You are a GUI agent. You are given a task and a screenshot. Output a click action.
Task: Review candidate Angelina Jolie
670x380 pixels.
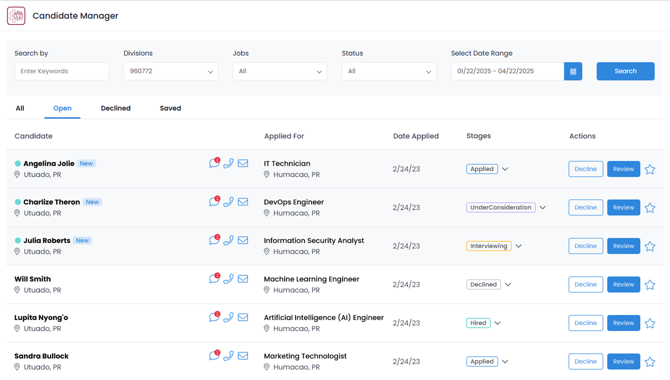pyautogui.click(x=623, y=169)
